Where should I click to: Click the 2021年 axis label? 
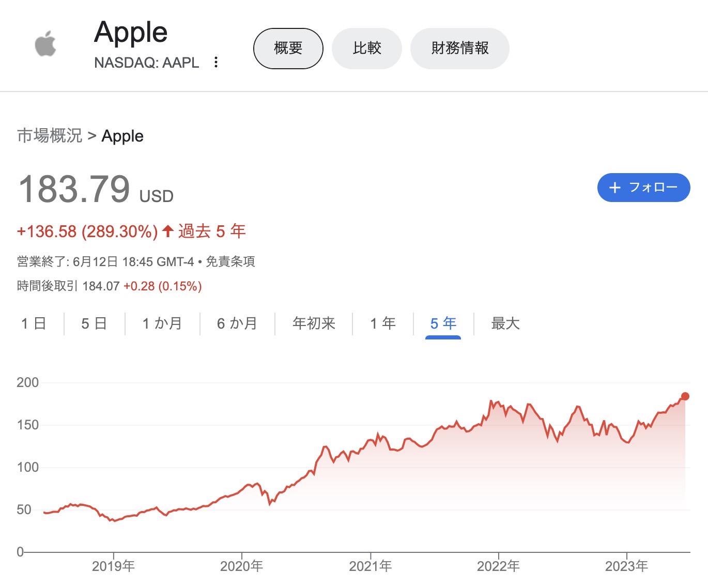point(371,566)
